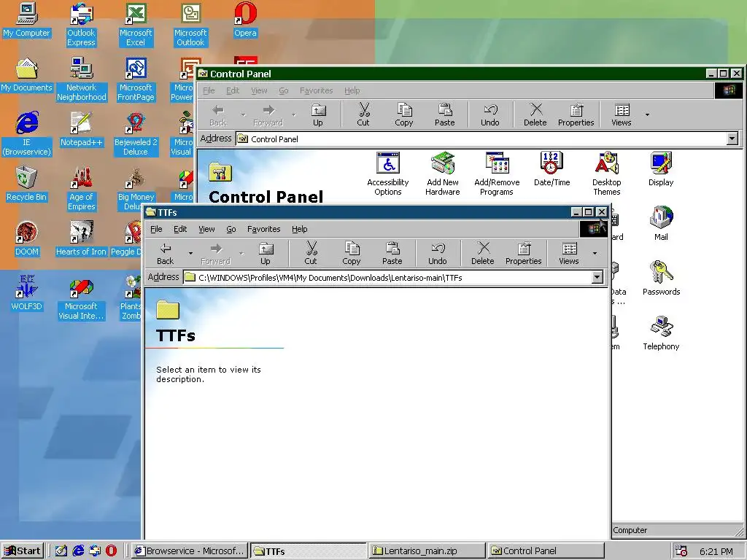Switch to Browservice taskbar button
This screenshot has width=747, height=560.
tap(190, 551)
